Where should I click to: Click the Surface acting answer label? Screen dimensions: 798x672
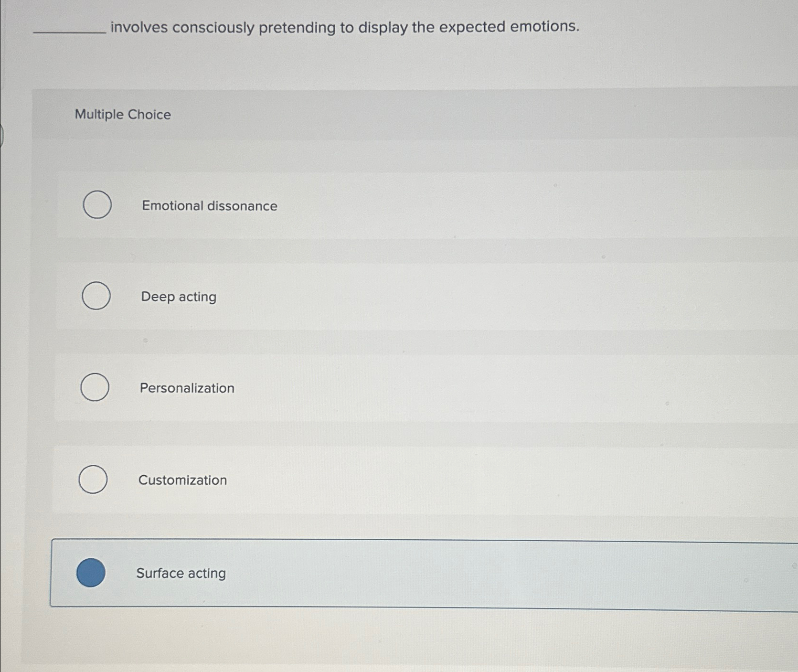click(x=181, y=574)
